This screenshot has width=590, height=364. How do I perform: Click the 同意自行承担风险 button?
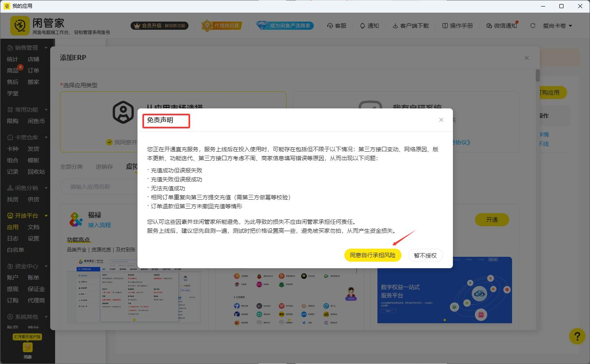coord(373,255)
